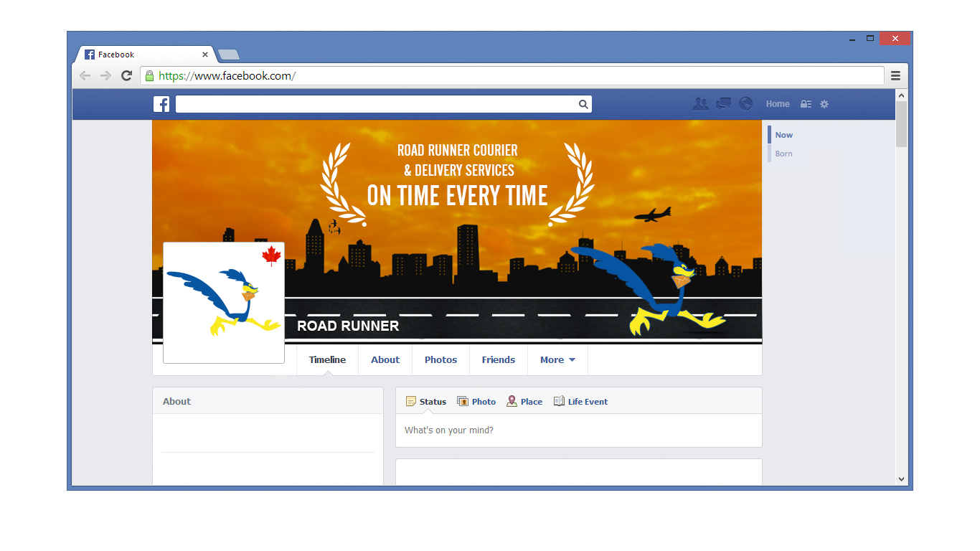The width and height of the screenshot is (980, 551).
Task: Click the search magnifier icon
Action: pyautogui.click(x=583, y=104)
